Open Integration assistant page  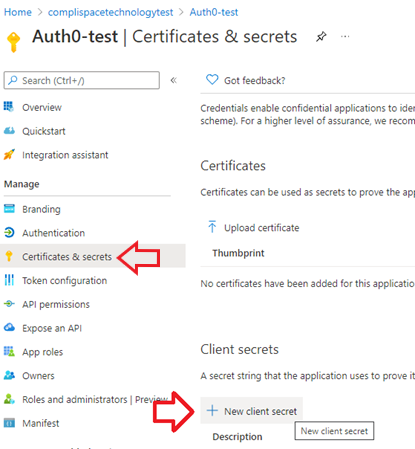(65, 155)
